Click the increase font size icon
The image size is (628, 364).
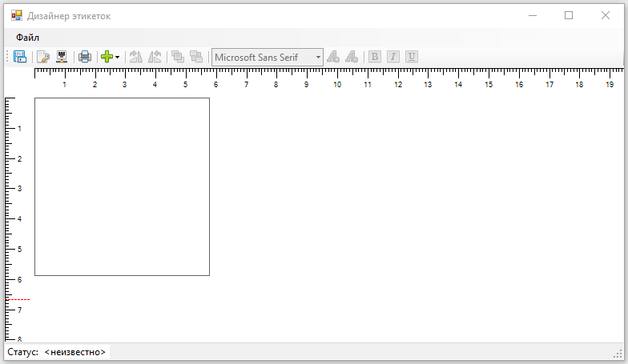click(333, 57)
